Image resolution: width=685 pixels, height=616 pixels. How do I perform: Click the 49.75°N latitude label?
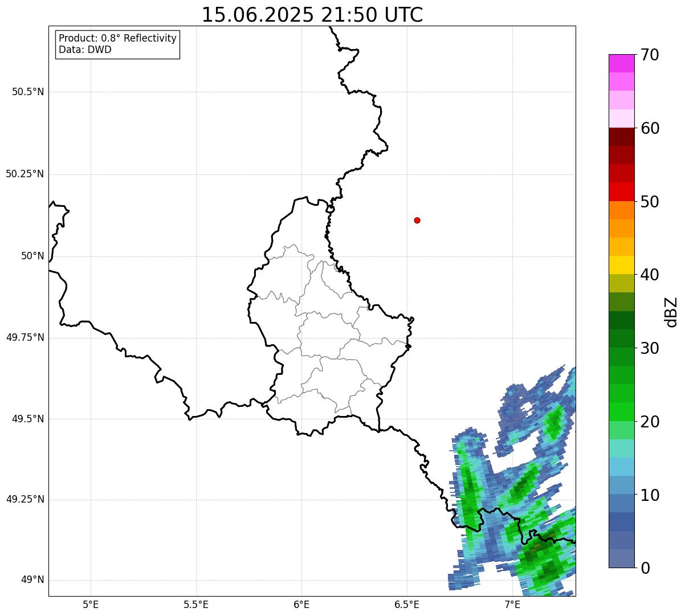(x=25, y=337)
